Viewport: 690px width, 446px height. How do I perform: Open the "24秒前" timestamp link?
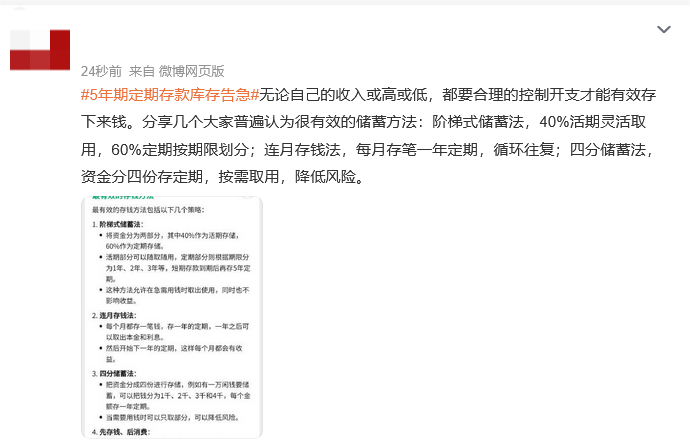(101, 71)
